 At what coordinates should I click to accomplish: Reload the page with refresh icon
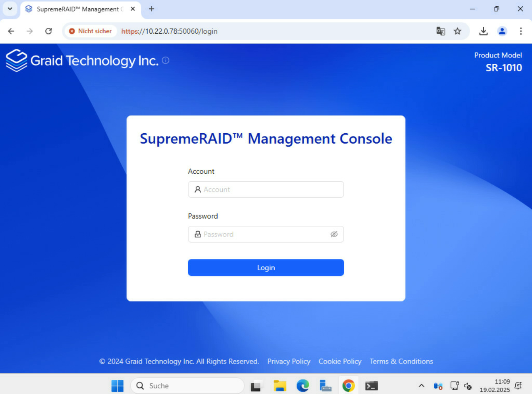(x=48, y=31)
